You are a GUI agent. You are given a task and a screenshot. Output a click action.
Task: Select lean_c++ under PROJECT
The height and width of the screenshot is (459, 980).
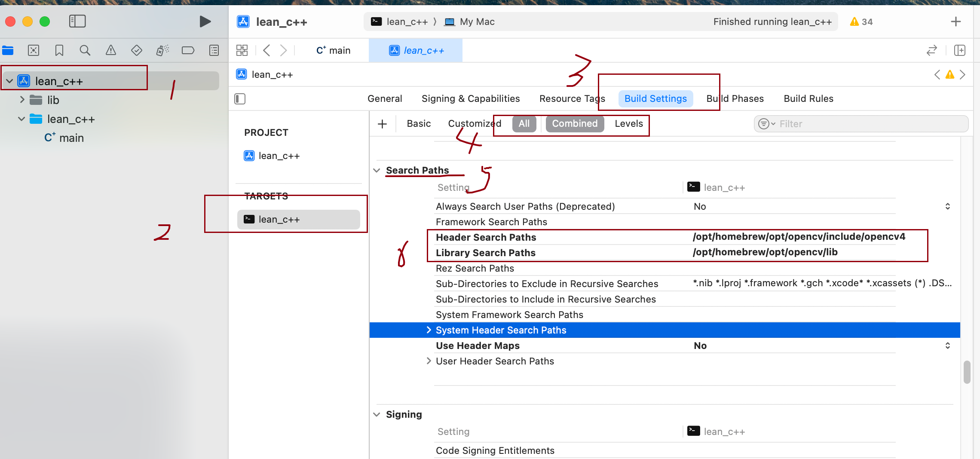click(279, 156)
